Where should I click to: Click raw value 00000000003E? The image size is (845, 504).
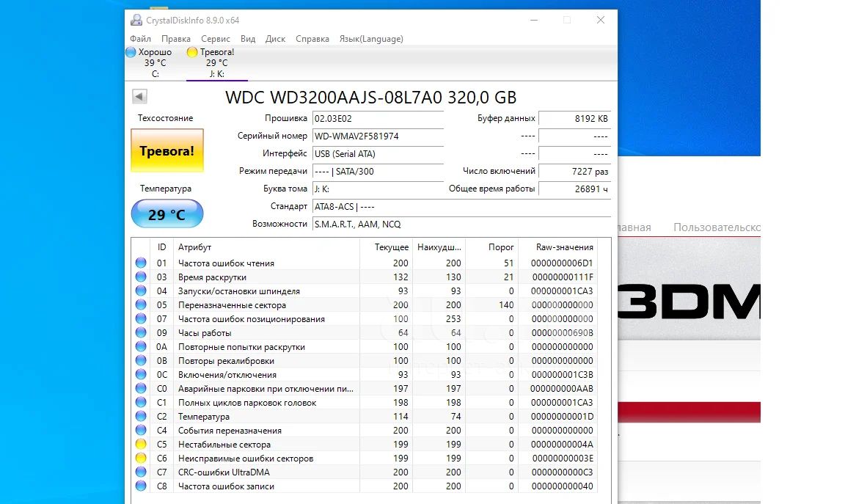[563, 459]
